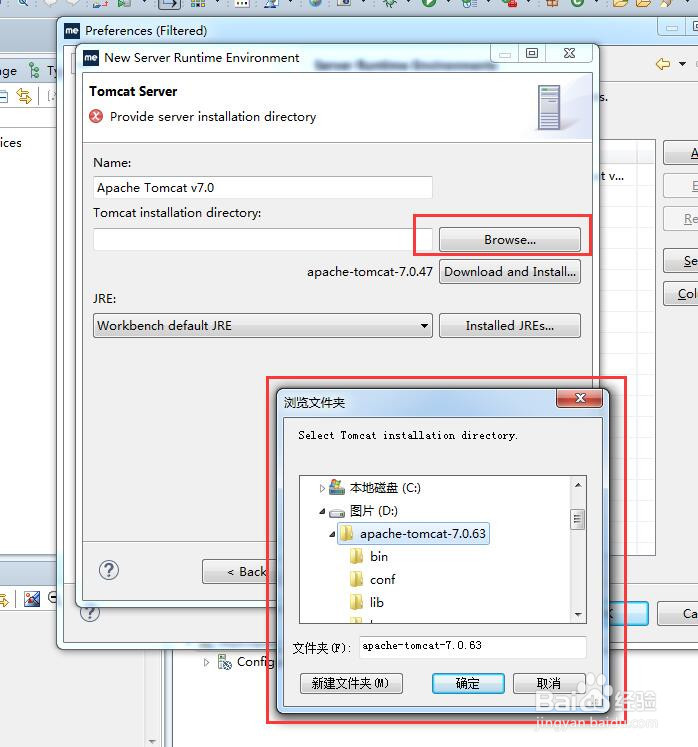Collapse apache-tomcat-7.0.63 folder node
Viewport: 698px width, 747px height.
point(332,534)
